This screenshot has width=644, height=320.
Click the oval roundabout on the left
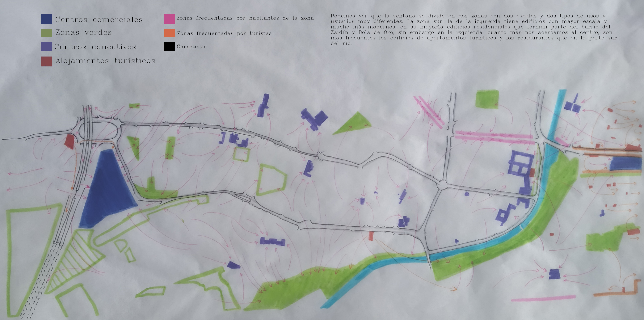coord(98,131)
